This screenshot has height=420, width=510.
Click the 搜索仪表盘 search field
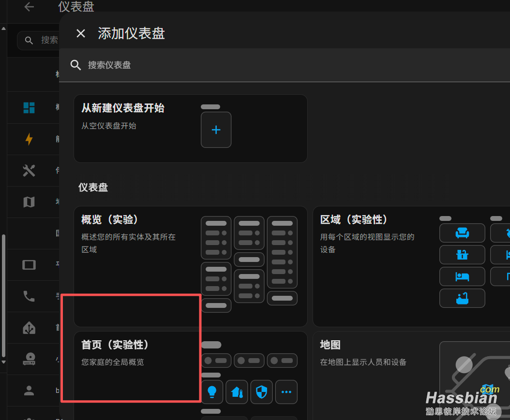[x=285, y=65]
